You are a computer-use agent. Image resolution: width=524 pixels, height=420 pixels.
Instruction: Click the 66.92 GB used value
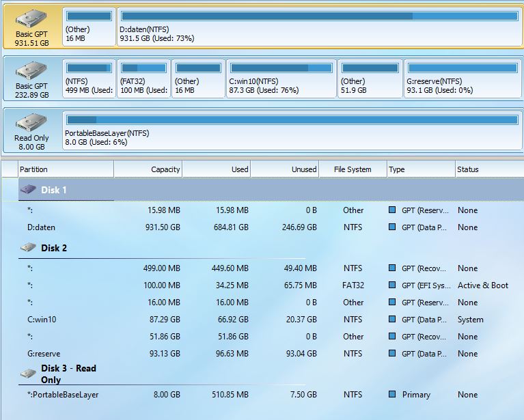[x=233, y=320]
